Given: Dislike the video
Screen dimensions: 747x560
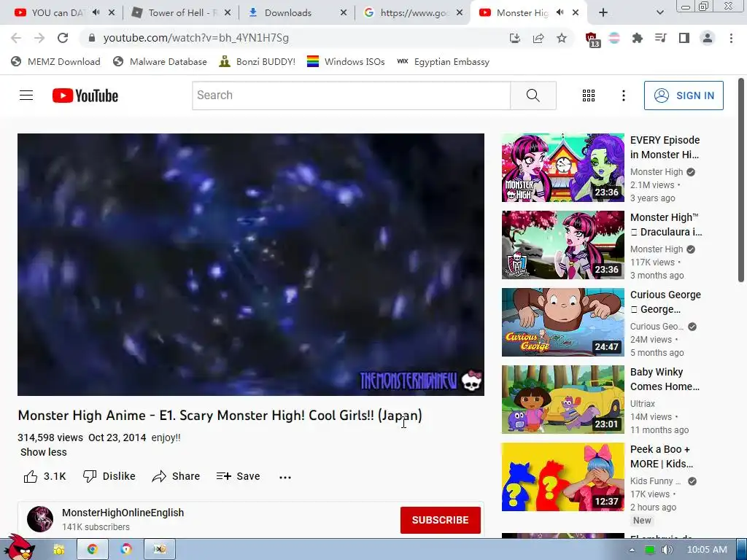Looking at the screenshot, I should click(109, 476).
